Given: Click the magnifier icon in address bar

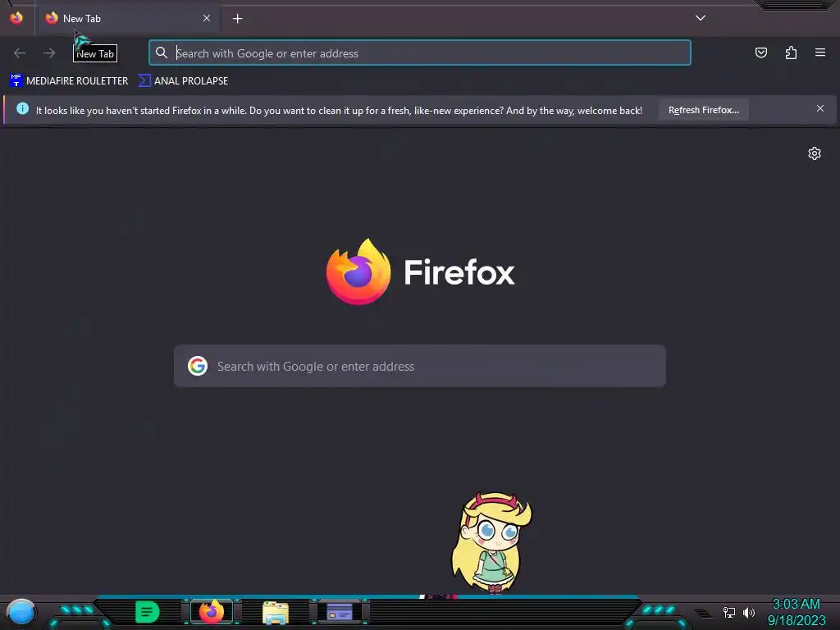Looking at the screenshot, I should point(162,52).
